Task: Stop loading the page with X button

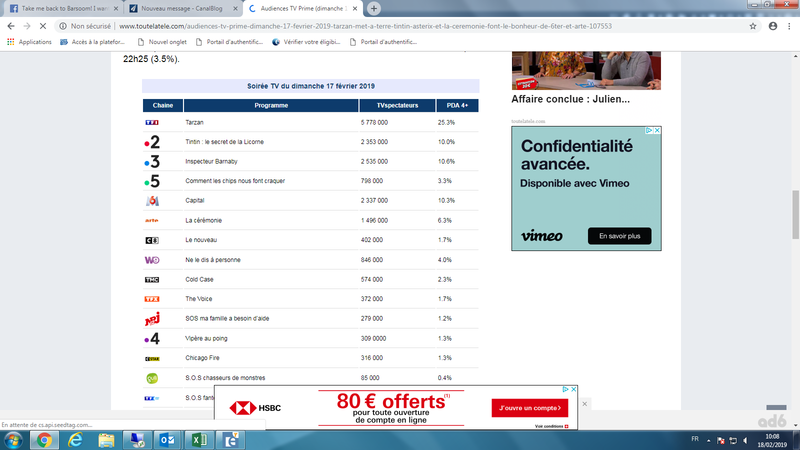Action: [43, 26]
